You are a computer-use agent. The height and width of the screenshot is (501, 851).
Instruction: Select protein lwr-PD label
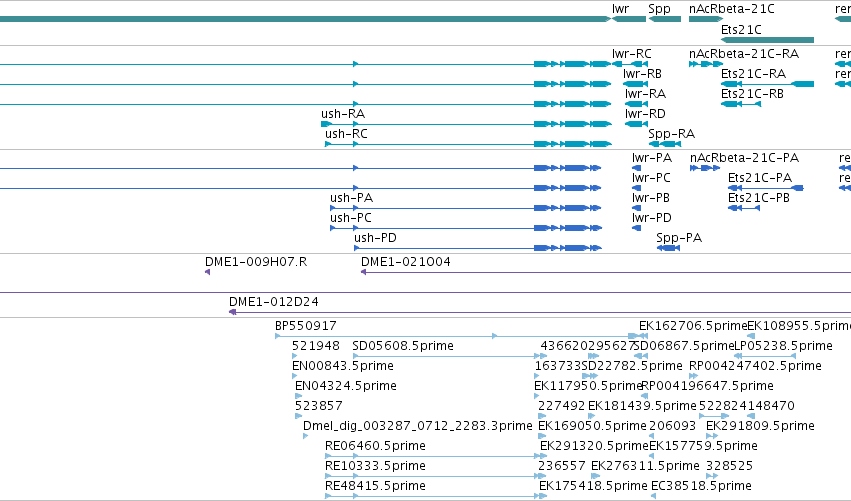click(652, 218)
